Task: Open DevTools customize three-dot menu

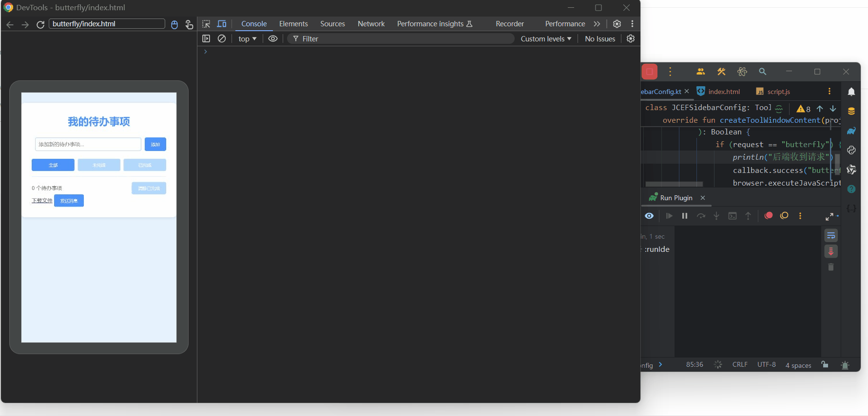Action: pos(632,24)
